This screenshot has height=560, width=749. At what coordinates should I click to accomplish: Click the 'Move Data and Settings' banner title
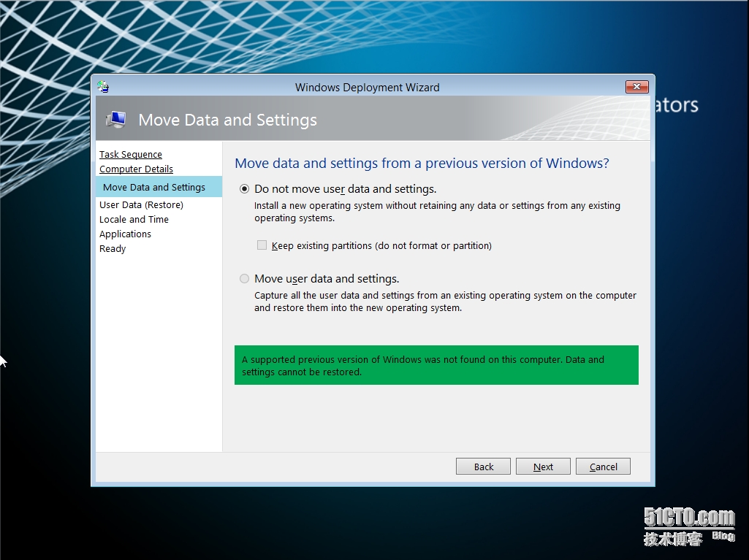click(228, 120)
